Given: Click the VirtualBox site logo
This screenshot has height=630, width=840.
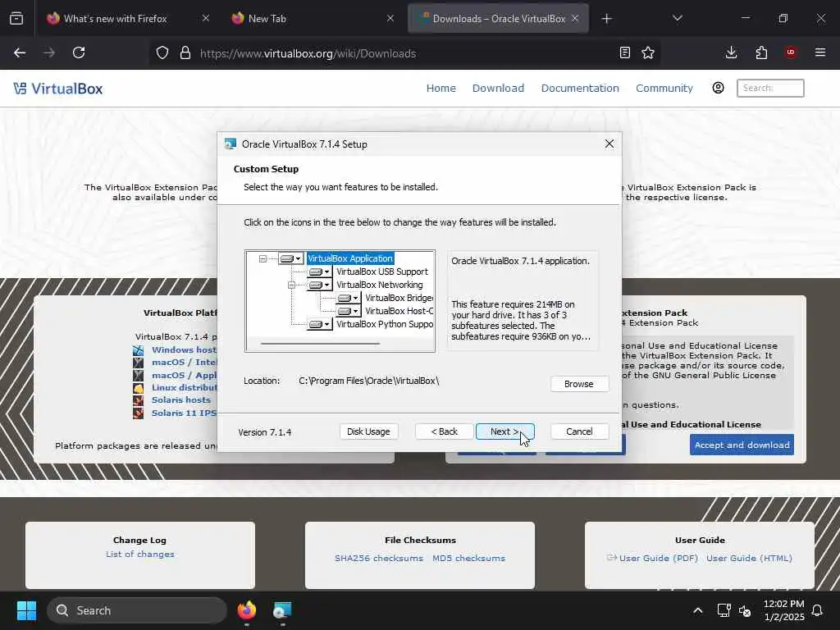Looking at the screenshot, I should pyautogui.click(x=58, y=89).
